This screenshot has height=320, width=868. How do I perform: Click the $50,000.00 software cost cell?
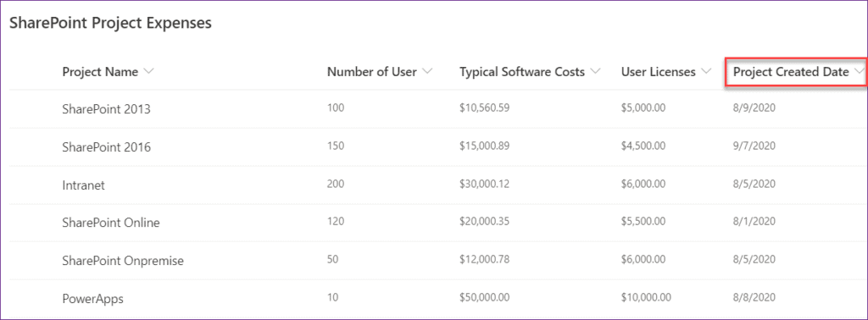coord(484,297)
